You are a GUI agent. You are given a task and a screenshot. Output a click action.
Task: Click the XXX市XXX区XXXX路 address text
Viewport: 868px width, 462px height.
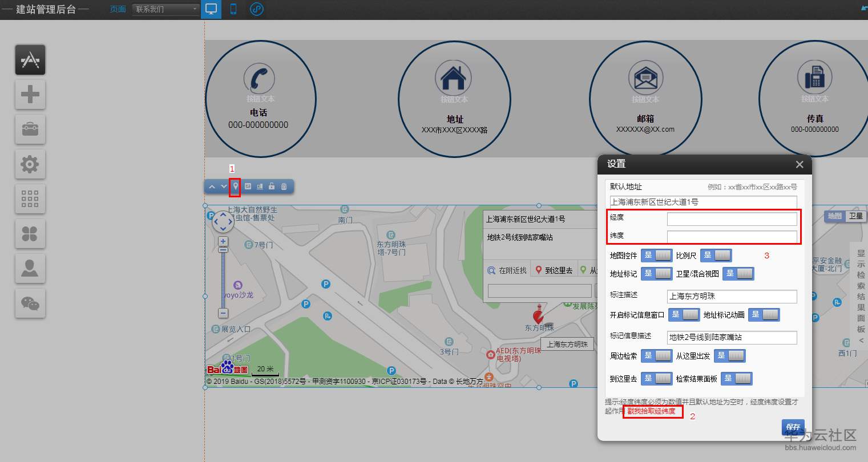(454, 130)
